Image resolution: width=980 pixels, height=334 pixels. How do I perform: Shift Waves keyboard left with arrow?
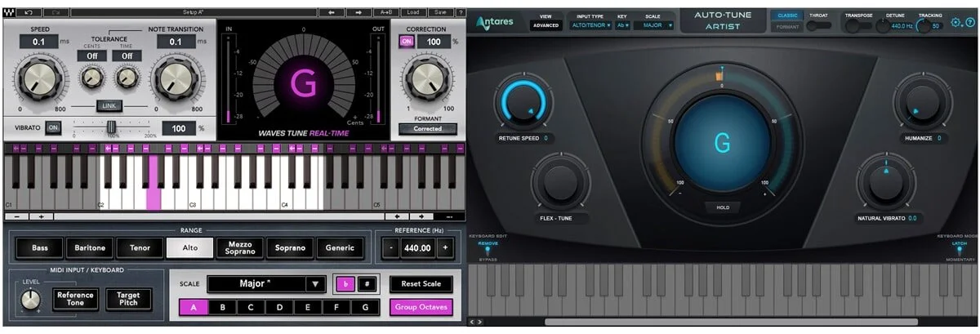[x=397, y=216]
